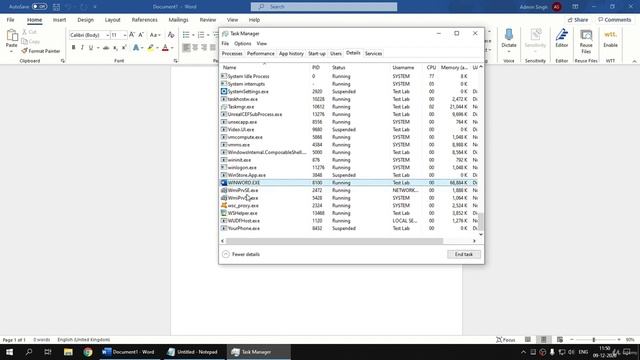Open the Editor pane icon in Word
This screenshot has width=640, height=360.
coord(562,35)
